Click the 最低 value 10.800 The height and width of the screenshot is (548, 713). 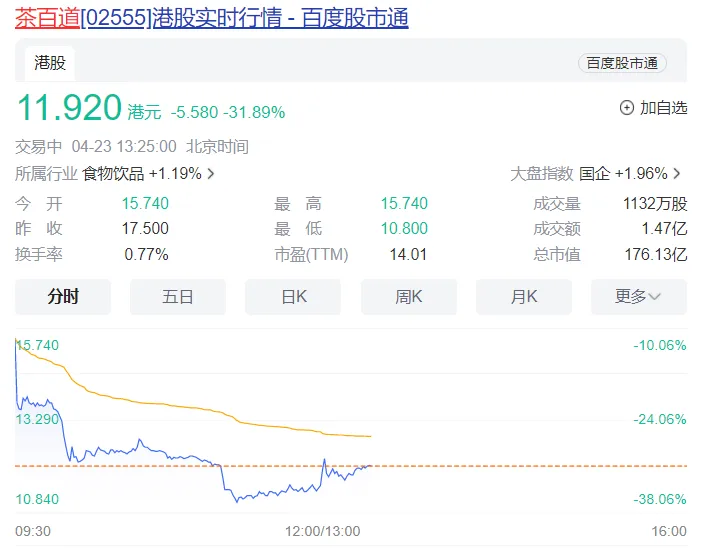[x=404, y=228]
